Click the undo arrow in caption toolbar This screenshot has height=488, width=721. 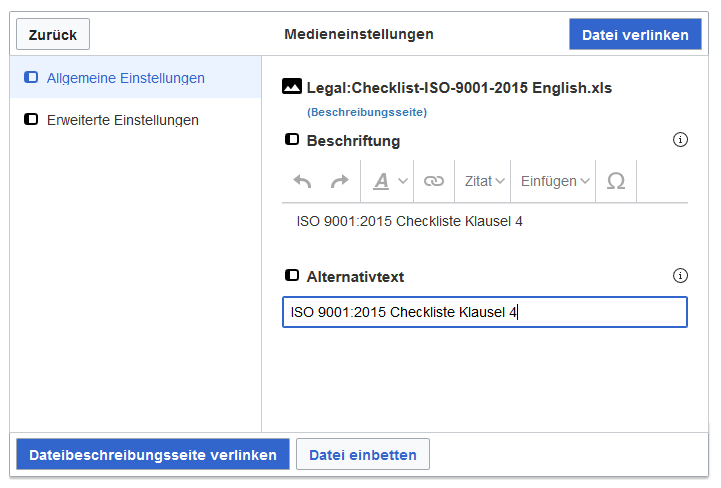pos(302,181)
